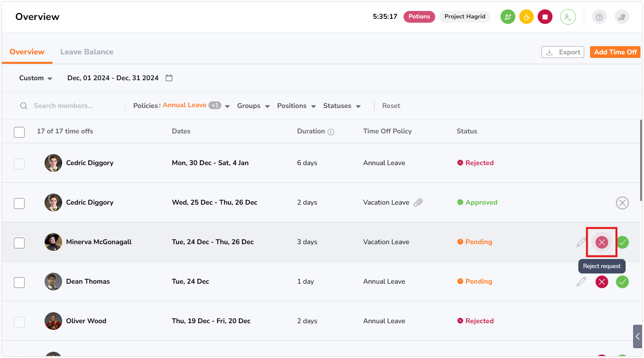Cancel Cedric Diggory's approved Vacation Leave

[x=622, y=203]
